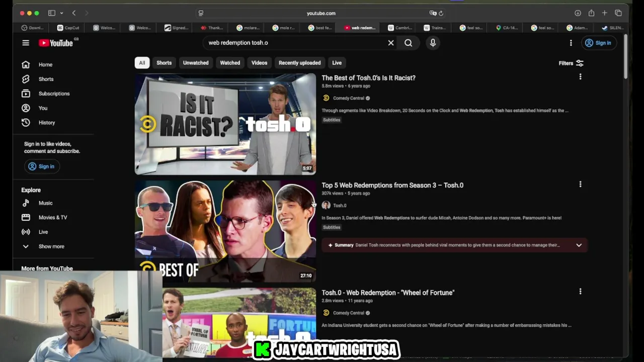The height and width of the screenshot is (362, 644).
Task: Click the youtube.com address bar
Action: (321, 13)
